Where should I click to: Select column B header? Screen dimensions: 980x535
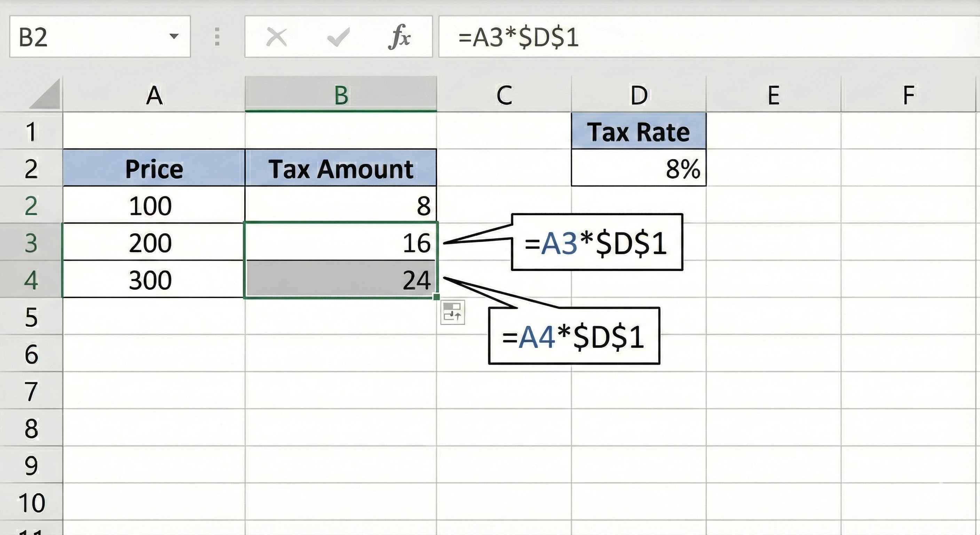(x=341, y=95)
